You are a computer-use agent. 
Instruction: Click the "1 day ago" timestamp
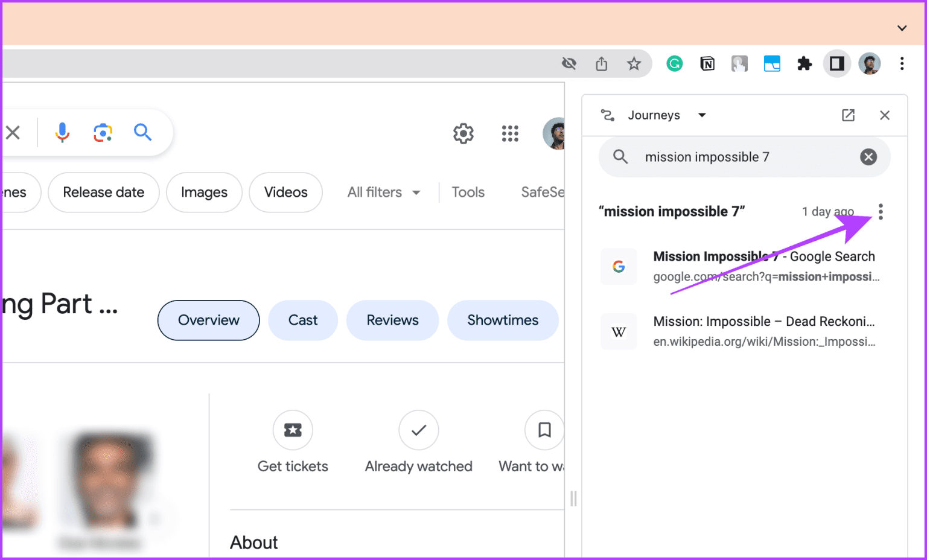[x=827, y=212]
